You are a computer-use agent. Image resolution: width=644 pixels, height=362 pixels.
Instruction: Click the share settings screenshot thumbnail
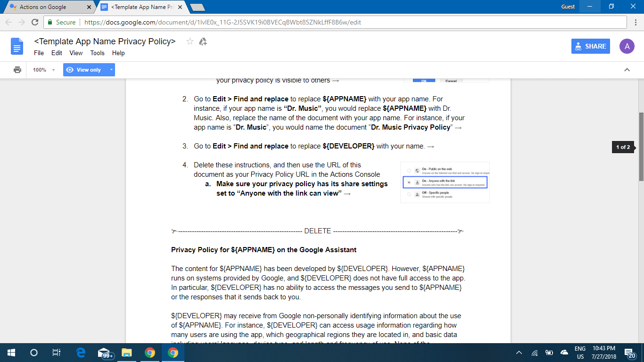pyautogui.click(x=445, y=182)
